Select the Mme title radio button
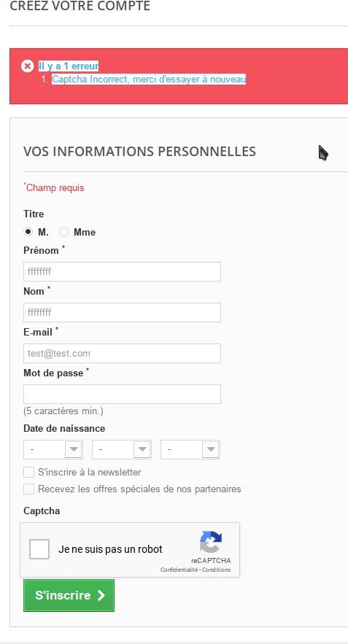Viewport: 348px width, 644px height. click(63, 232)
